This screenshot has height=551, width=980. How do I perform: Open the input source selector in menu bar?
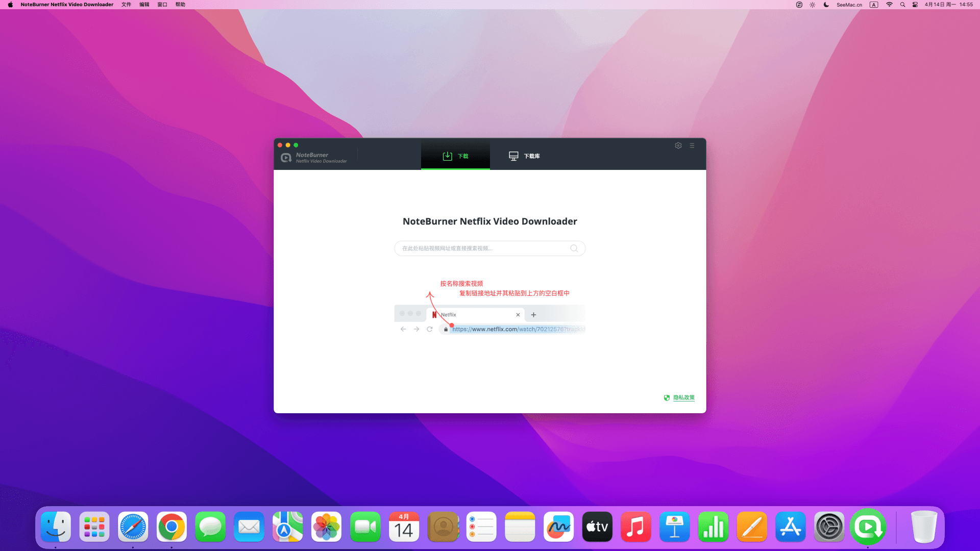[874, 5]
